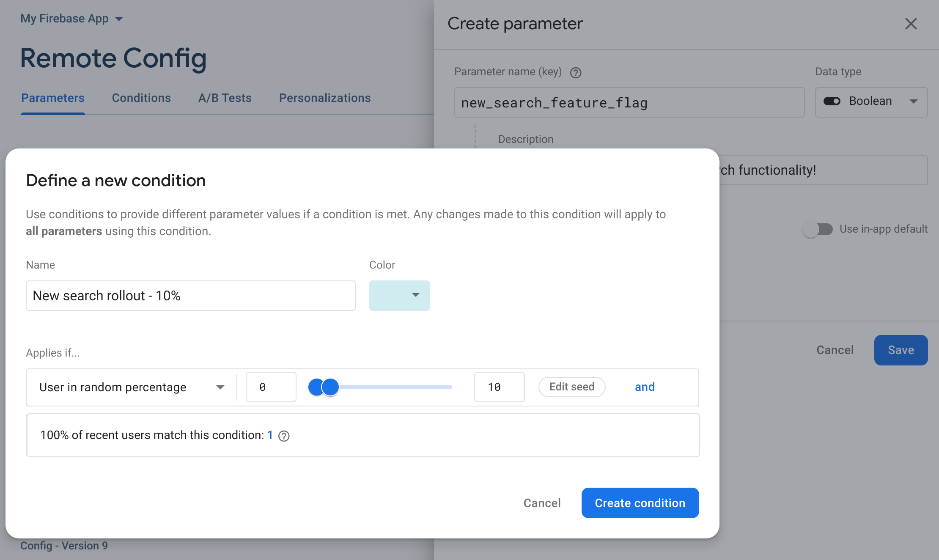This screenshot has width=939, height=560.
Task: Click the help icon next to recent users
Action: pos(283,435)
